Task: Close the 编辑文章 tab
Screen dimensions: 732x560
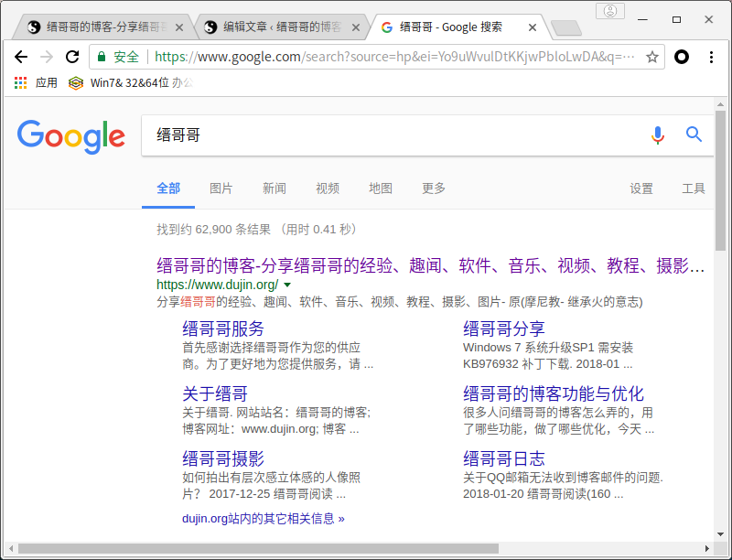Action: tap(356, 27)
